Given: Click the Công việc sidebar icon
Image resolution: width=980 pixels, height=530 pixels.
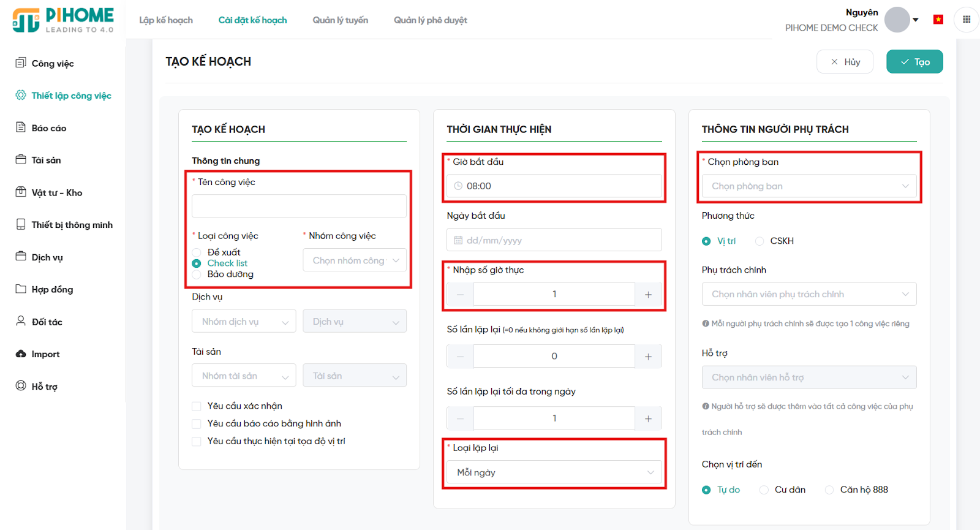Looking at the screenshot, I should tap(21, 62).
